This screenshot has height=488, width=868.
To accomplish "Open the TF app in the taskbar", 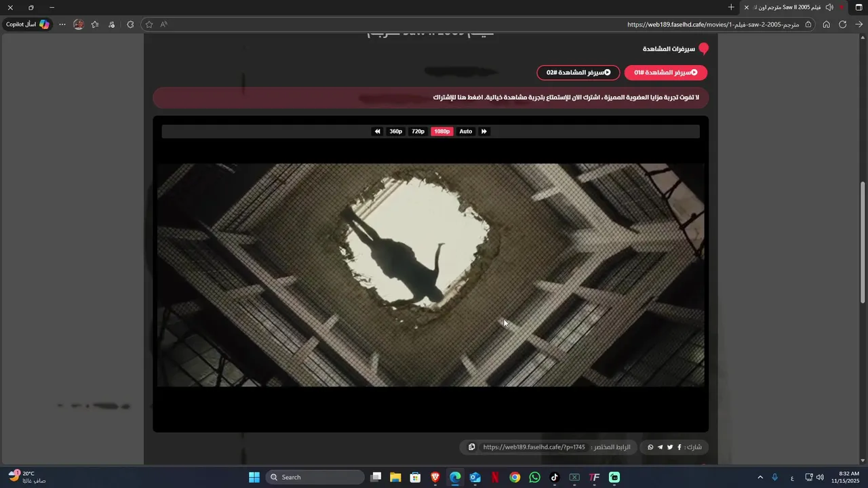I will pyautogui.click(x=595, y=477).
